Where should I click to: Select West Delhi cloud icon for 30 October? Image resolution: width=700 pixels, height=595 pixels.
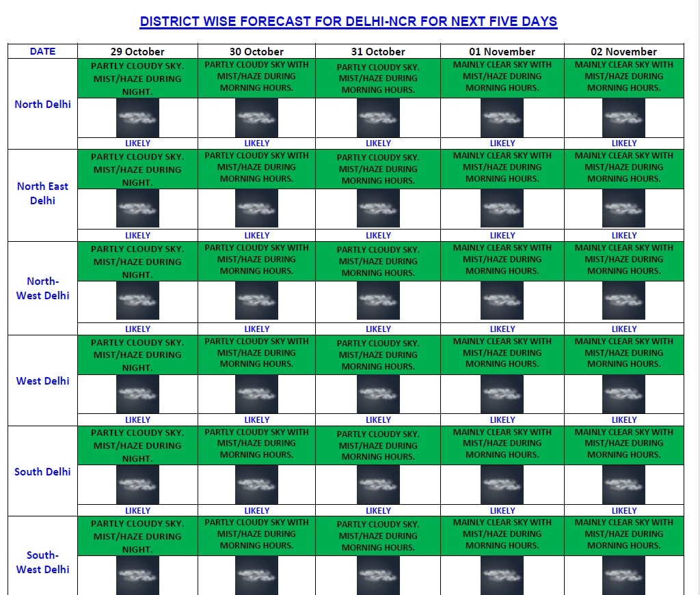[256, 394]
